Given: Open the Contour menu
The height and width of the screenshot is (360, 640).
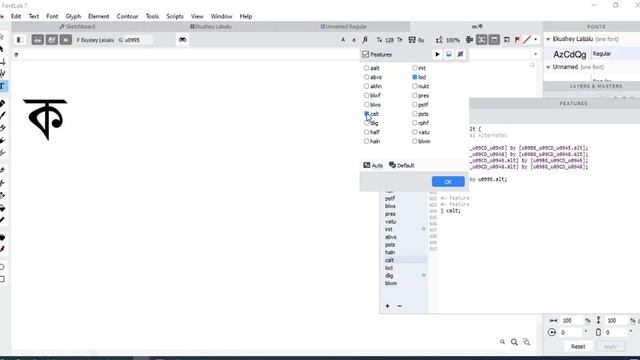Looking at the screenshot, I should [x=127, y=16].
